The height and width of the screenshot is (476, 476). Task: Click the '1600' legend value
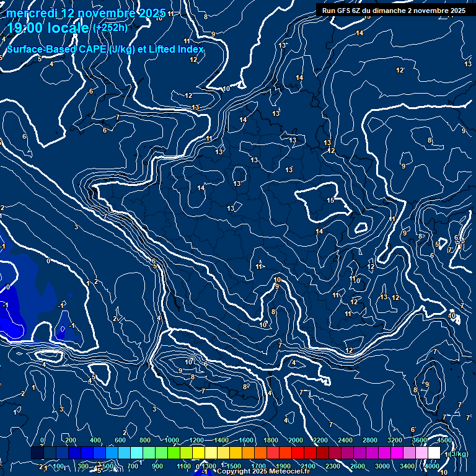tap(246, 440)
